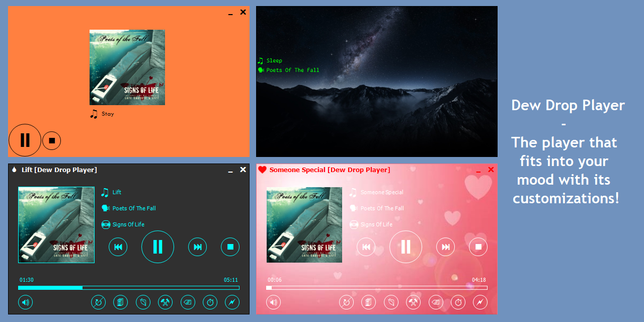Open the playlist in the dark player
Image resolution: width=644 pixels, height=322 pixels.
(x=120, y=302)
